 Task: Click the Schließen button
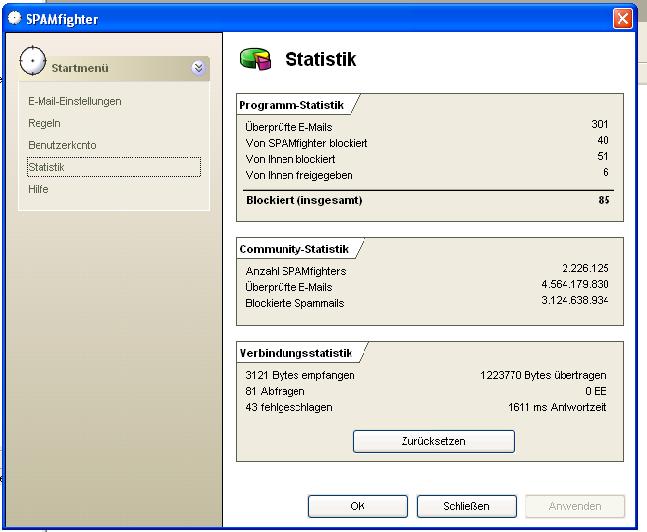pyautogui.click(x=466, y=506)
